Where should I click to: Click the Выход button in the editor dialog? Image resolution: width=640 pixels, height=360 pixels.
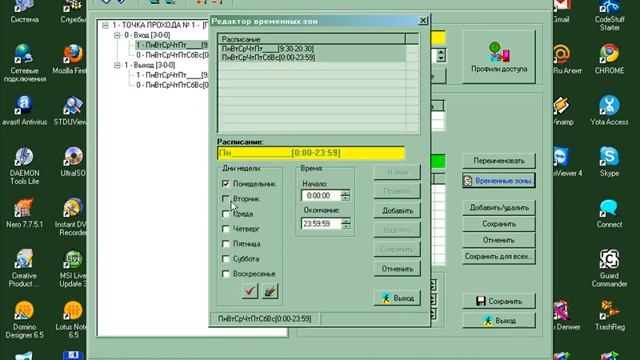tap(397, 298)
